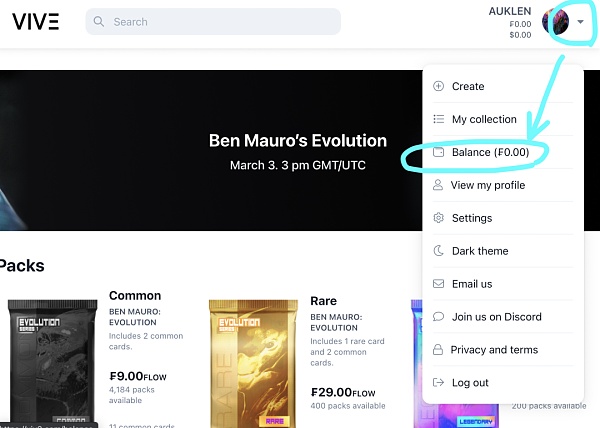
Task: Open the Create menu entry
Action: (503, 86)
